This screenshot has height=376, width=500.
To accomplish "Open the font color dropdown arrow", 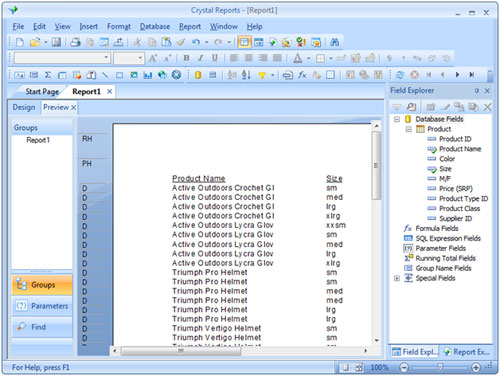I will pos(309,58).
